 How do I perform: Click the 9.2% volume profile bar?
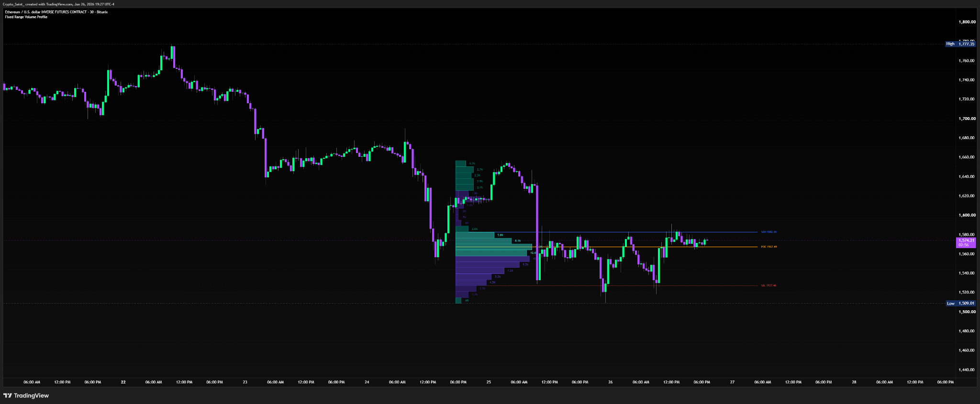(488, 265)
